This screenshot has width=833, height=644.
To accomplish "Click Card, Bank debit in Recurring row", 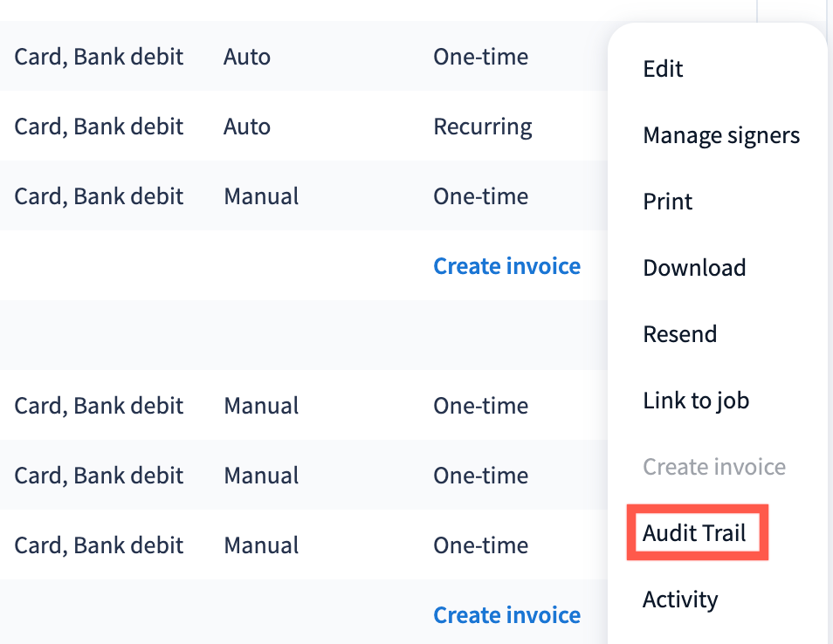I will [x=99, y=127].
